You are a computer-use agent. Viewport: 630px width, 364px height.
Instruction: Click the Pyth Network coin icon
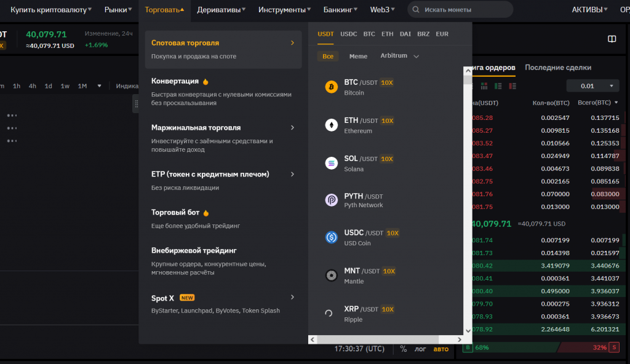pos(332,200)
